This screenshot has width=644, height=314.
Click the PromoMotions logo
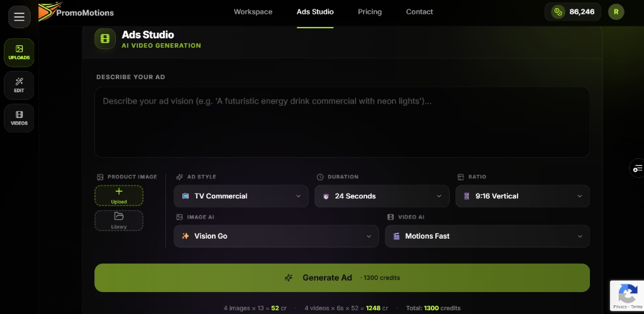point(76,12)
